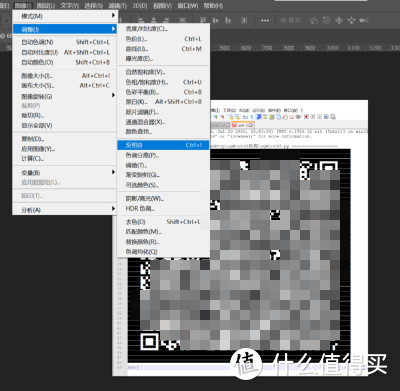Viewport: 400px width, 391px height.
Task: Open the 图像(I) Image menu
Action: point(23,6)
